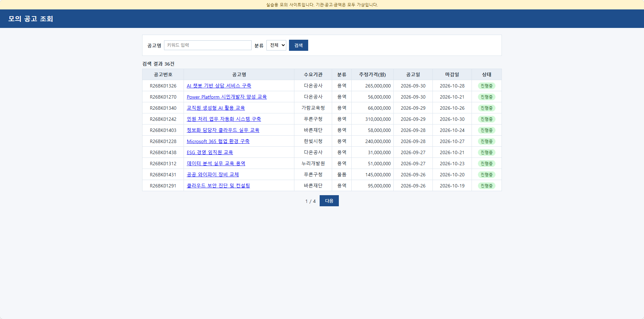This screenshot has height=319, width=644.
Task: Open Power Platform 시민개발자 양성 교육 link
Action: [227, 97]
